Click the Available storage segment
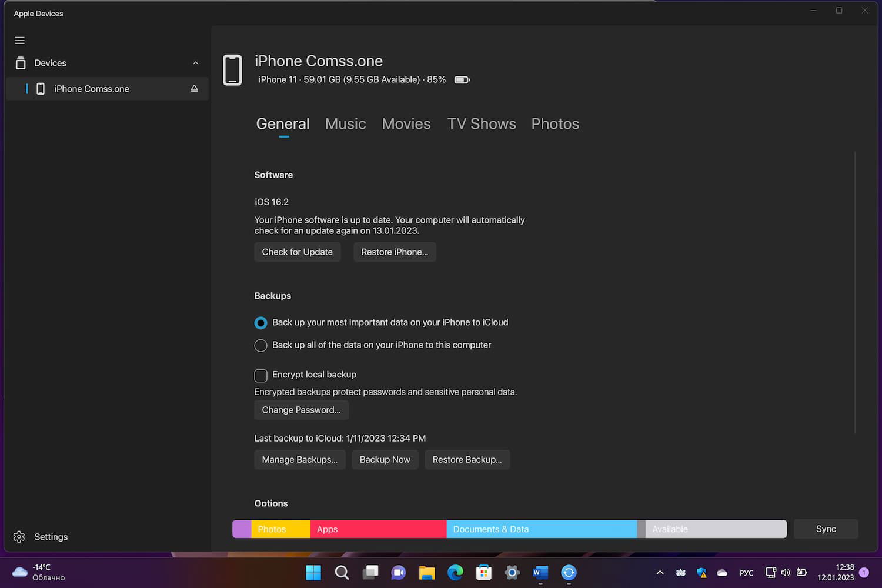 click(716, 529)
